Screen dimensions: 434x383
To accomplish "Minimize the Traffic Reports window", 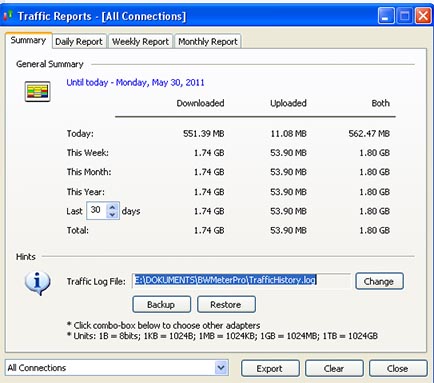I will [x=386, y=16].
